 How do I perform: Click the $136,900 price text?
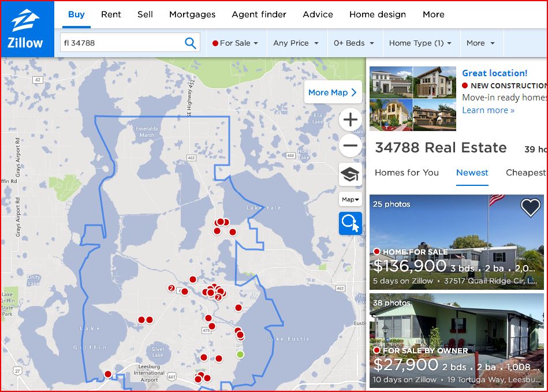click(410, 266)
